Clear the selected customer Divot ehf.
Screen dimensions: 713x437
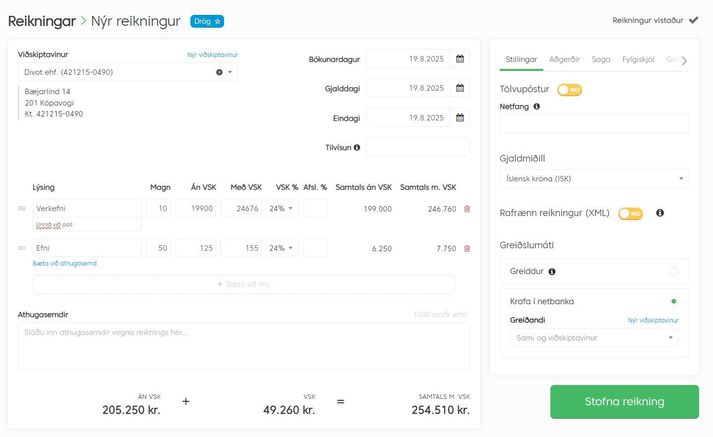click(x=219, y=73)
